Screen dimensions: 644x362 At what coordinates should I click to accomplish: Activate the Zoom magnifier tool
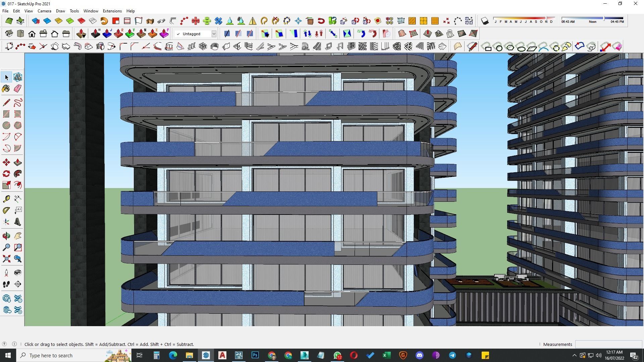(x=6, y=247)
